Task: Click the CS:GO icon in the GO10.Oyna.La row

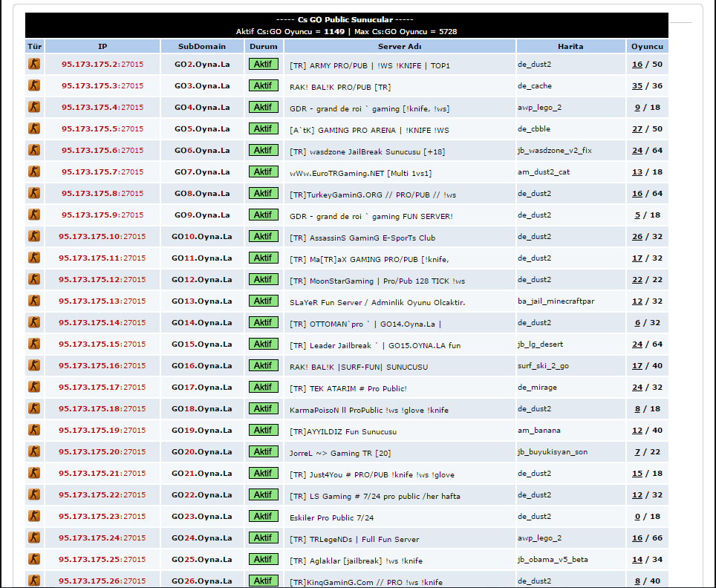Action: pos(34,236)
